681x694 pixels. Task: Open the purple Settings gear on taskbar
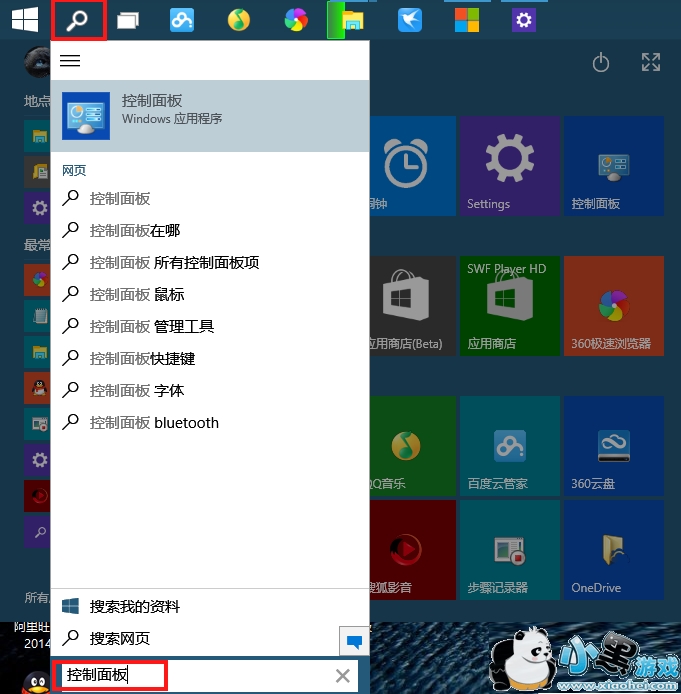pos(524,20)
